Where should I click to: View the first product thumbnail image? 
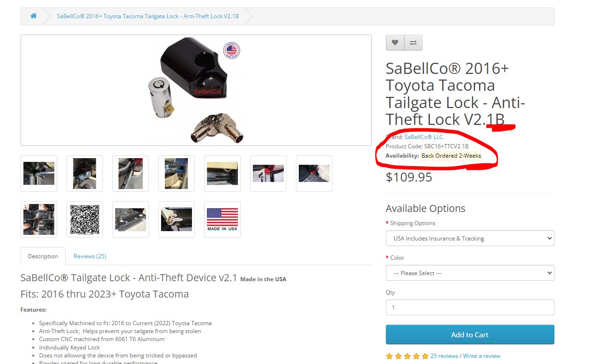(39, 174)
